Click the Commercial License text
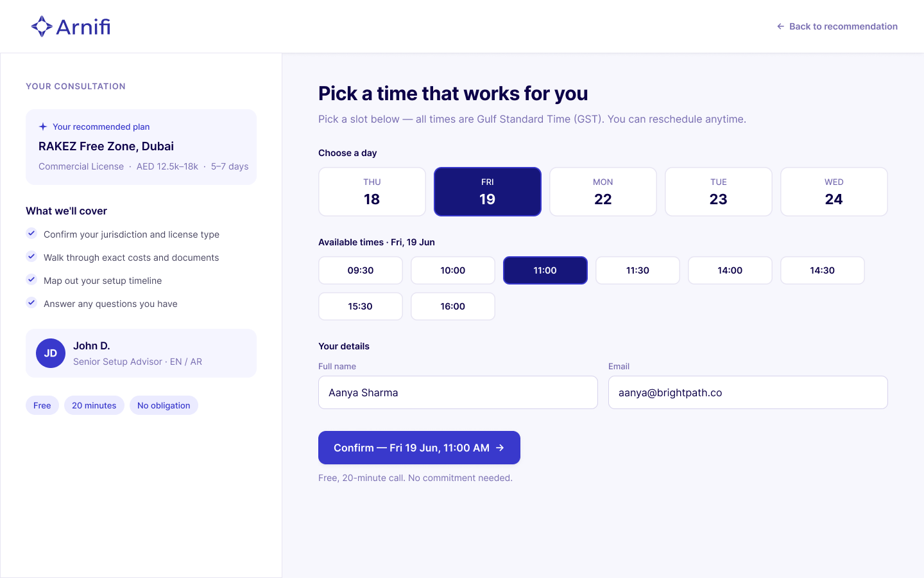Image resolution: width=924 pixels, height=578 pixels. pos(81,166)
